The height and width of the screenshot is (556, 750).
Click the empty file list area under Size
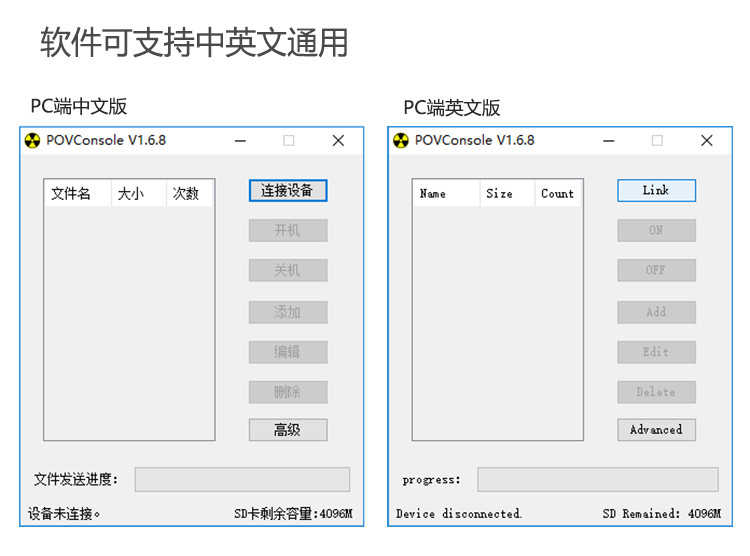[x=500, y=320]
